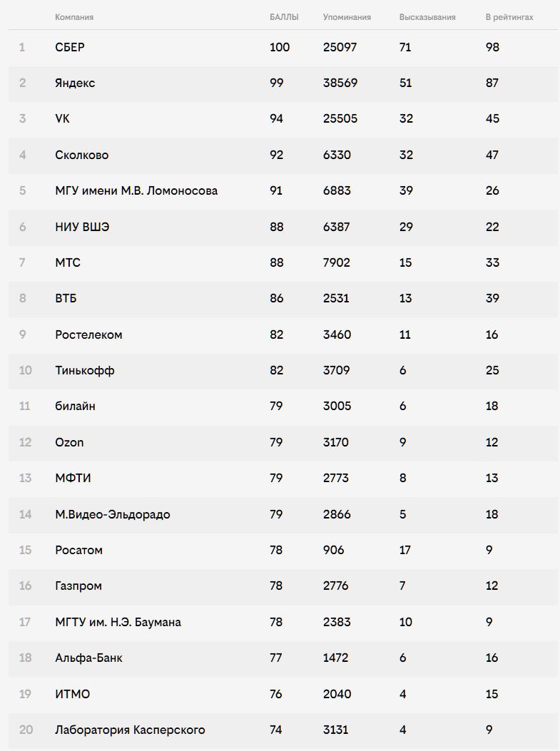Image resolution: width=560 pixels, height=751 pixels.
Task: Click the Упоминания column header
Action: pos(347,17)
